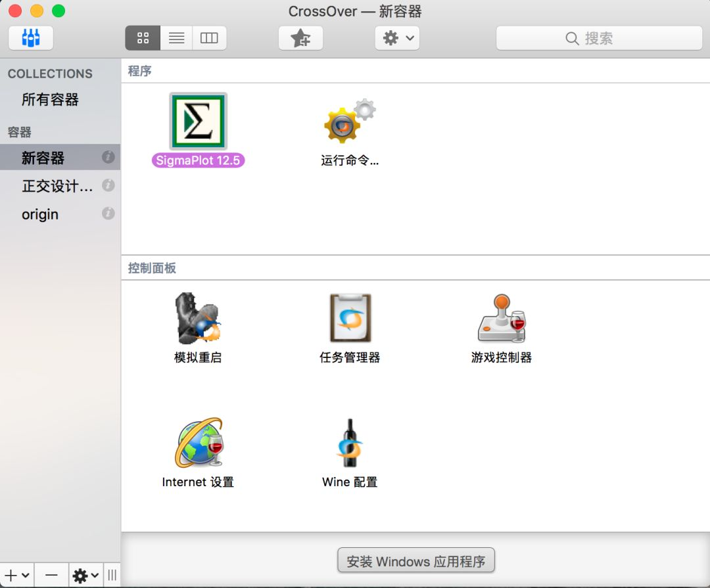Click the green zoom window button

pos(59,11)
